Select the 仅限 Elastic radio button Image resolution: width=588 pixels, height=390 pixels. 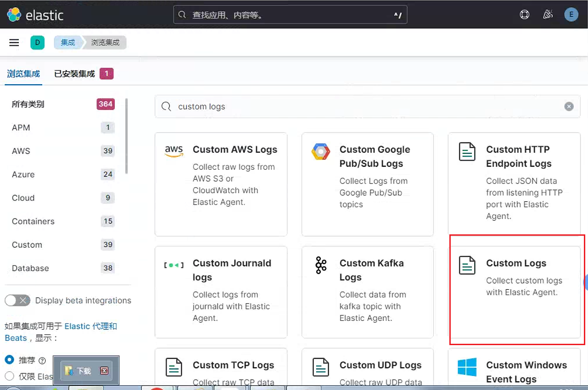[x=9, y=376]
